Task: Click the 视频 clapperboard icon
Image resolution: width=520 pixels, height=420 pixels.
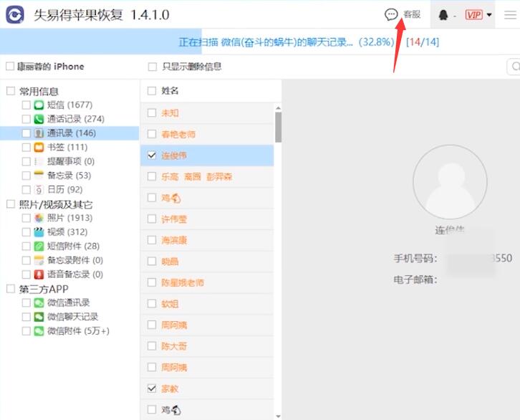Action: click(39, 232)
